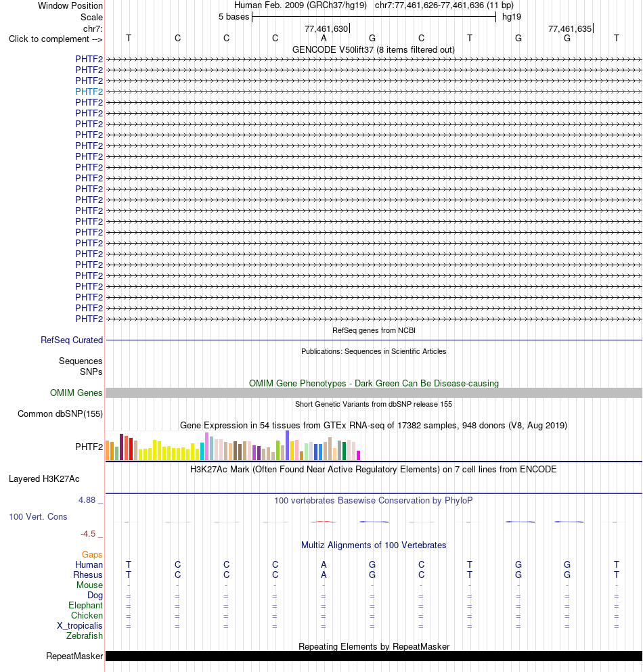The height and width of the screenshot is (672, 643).
Task: Click the PHTF2 label beside the GTEx bar chart
Action: (89, 447)
